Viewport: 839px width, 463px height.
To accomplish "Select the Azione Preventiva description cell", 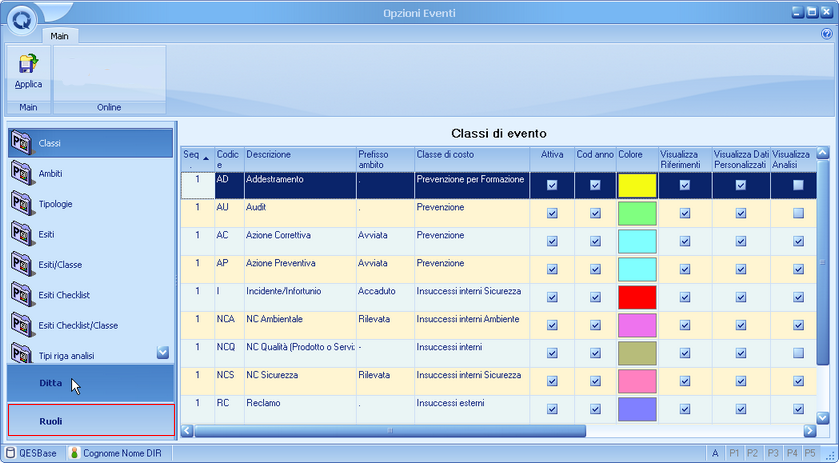I will point(300,269).
